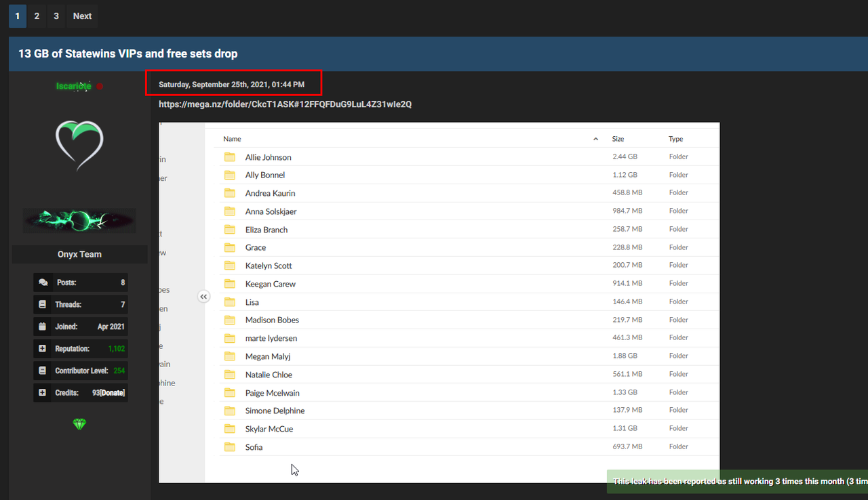The width and height of the screenshot is (868, 500).
Task: Open the green heart avatar image
Action: 79,146
